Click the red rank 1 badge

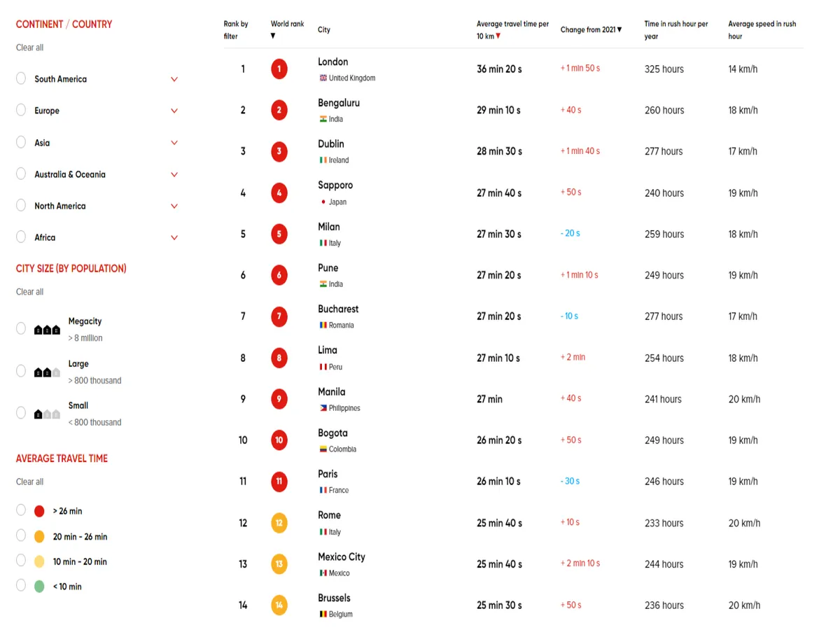pyautogui.click(x=279, y=69)
